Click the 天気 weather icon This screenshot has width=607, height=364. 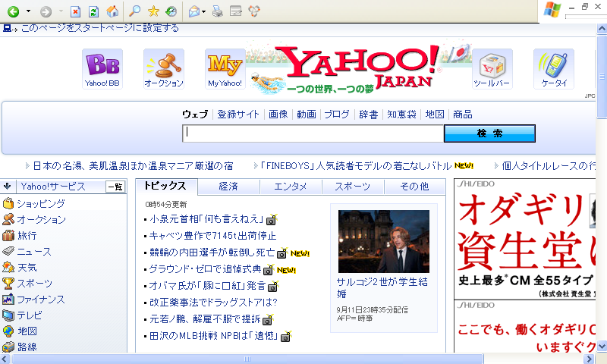[8, 267]
